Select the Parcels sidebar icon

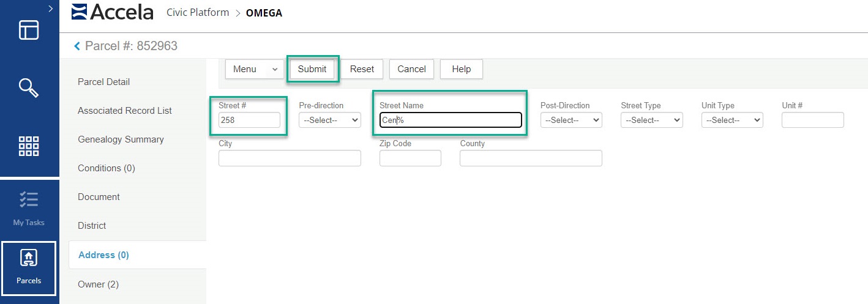click(29, 267)
